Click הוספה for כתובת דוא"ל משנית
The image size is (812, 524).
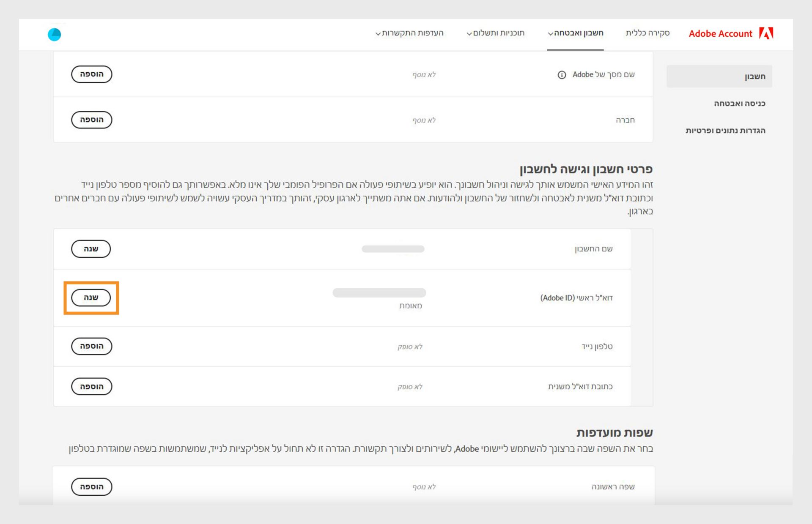point(91,387)
